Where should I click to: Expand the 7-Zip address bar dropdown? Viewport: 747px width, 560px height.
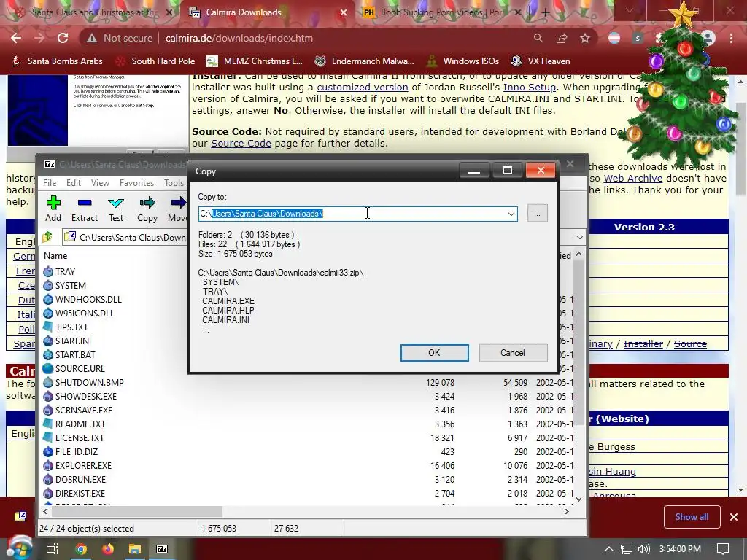pyautogui.click(x=579, y=237)
